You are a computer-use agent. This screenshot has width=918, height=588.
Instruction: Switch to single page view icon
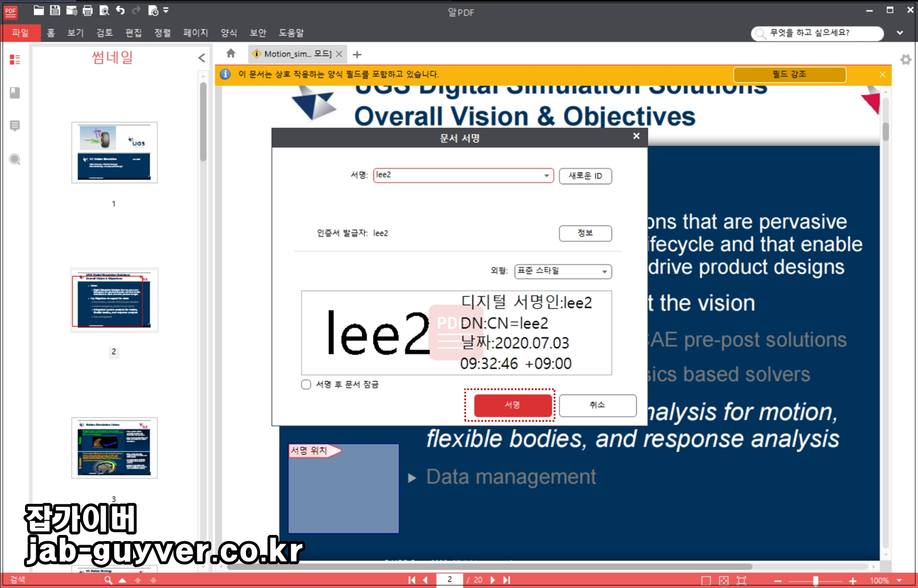(706, 580)
